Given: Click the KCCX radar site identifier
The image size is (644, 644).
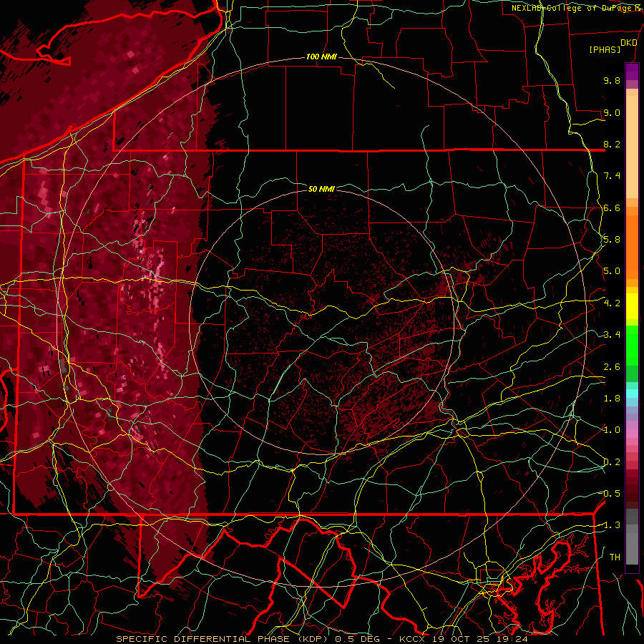Looking at the screenshot, I should click(x=412, y=639).
